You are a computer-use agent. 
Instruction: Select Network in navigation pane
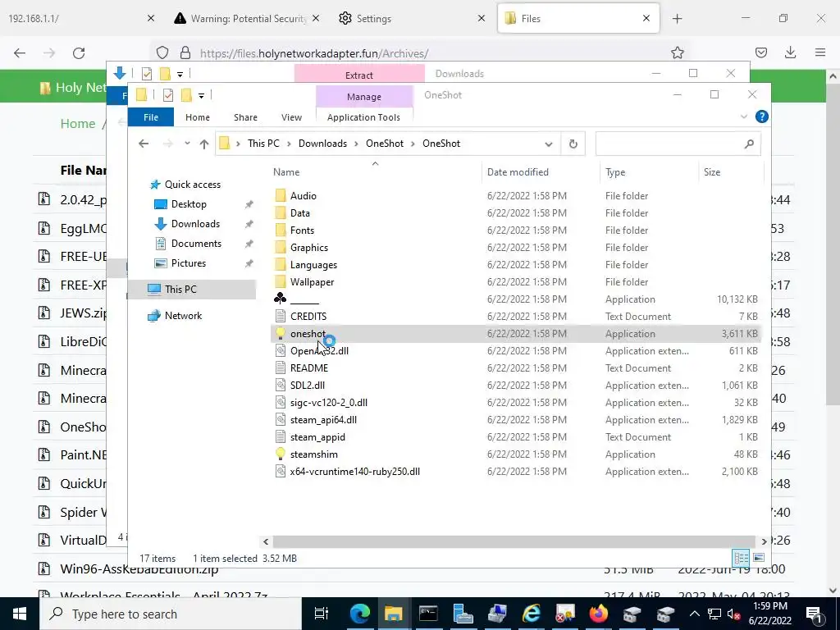pos(183,316)
